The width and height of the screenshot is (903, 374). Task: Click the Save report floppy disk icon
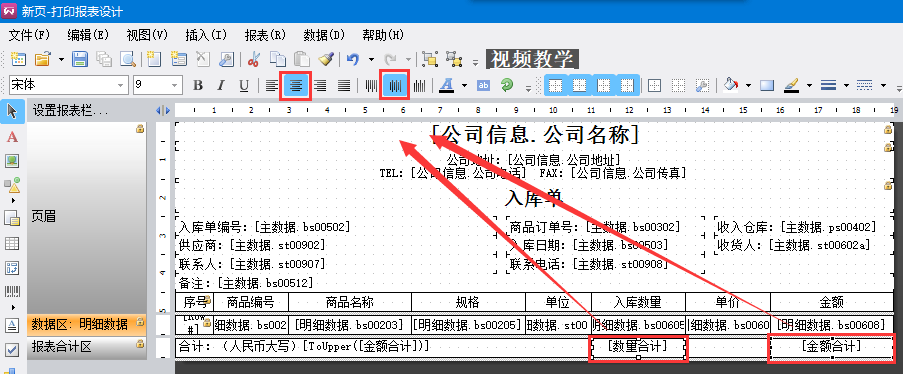click(79, 59)
